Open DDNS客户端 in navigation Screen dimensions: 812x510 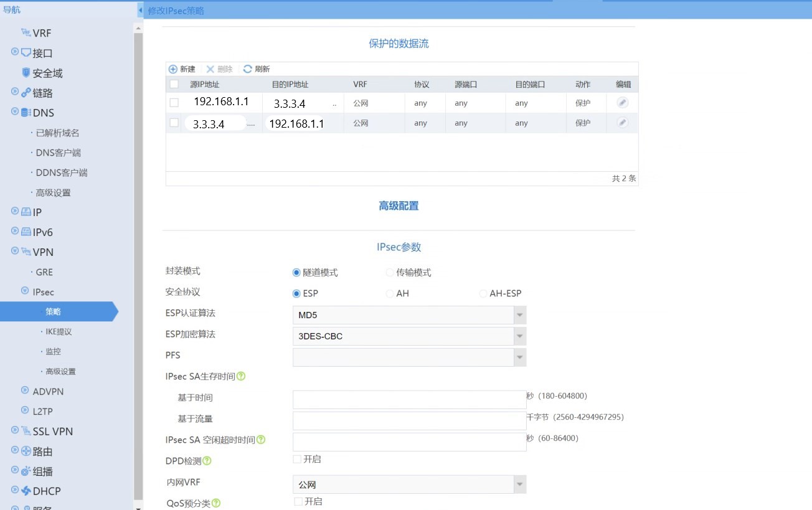click(x=61, y=172)
